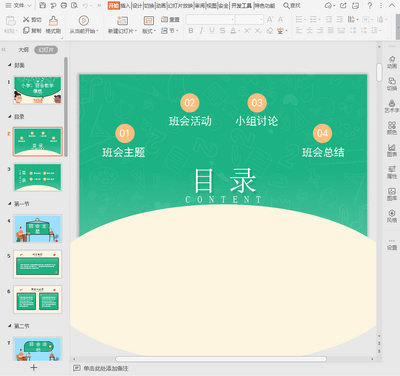Open the Style (风格) side panel icon

tap(392, 216)
